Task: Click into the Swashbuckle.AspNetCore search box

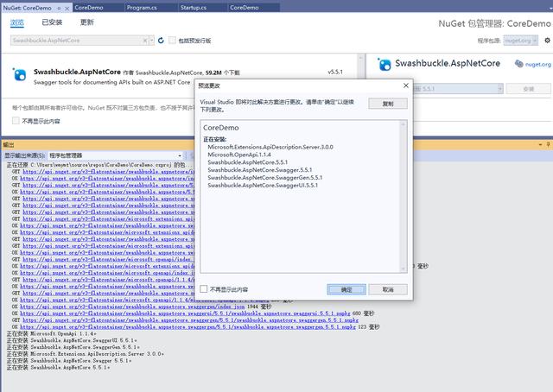Action: 76,41
